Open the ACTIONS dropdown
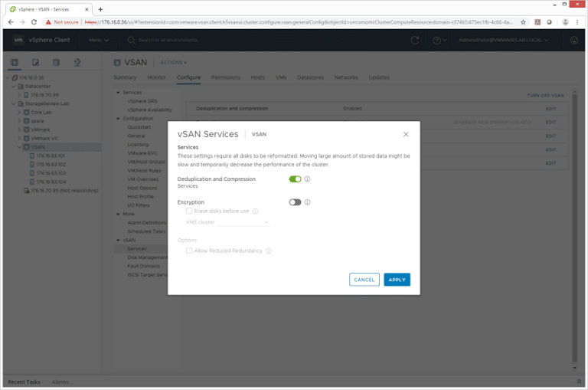 [174, 63]
